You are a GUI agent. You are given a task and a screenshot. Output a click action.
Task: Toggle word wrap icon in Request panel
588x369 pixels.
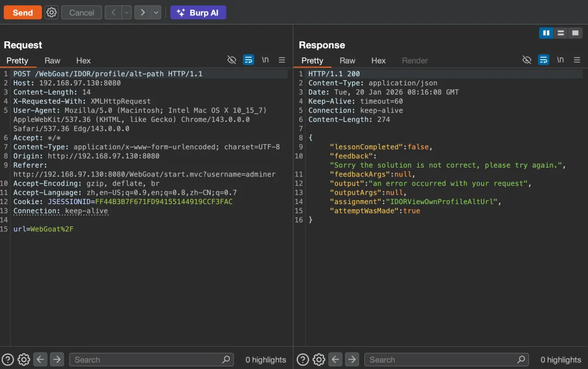pos(248,60)
